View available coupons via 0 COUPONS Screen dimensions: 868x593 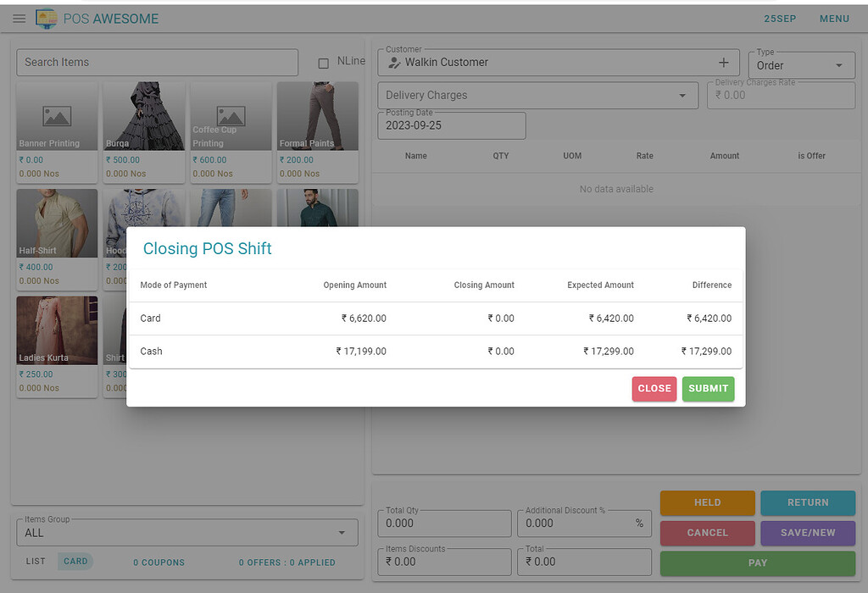(159, 562)
